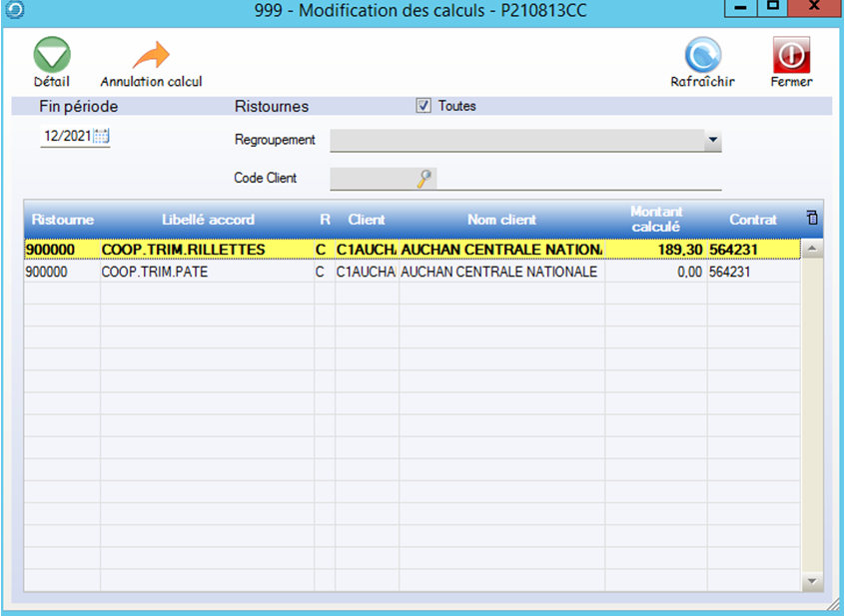Sort by Libellé accord column header

coord(208,220)
